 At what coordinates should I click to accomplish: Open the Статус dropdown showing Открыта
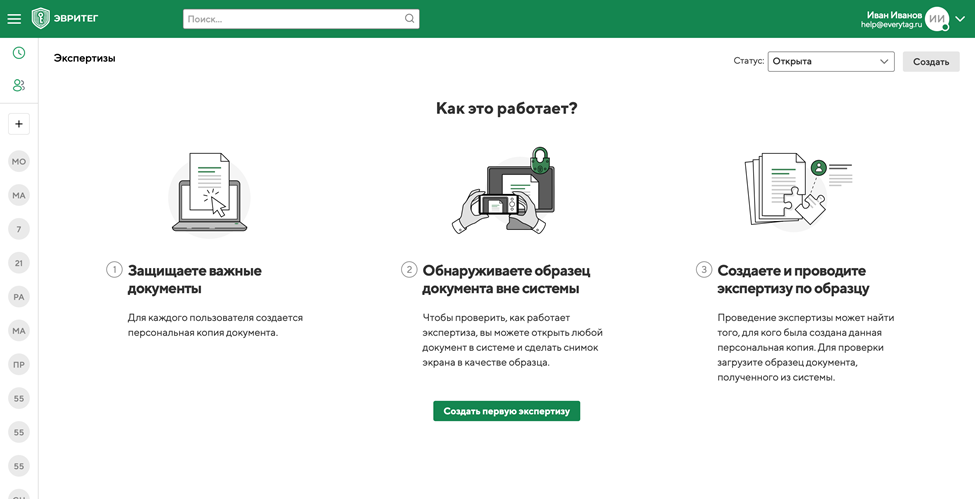[830, 62]
